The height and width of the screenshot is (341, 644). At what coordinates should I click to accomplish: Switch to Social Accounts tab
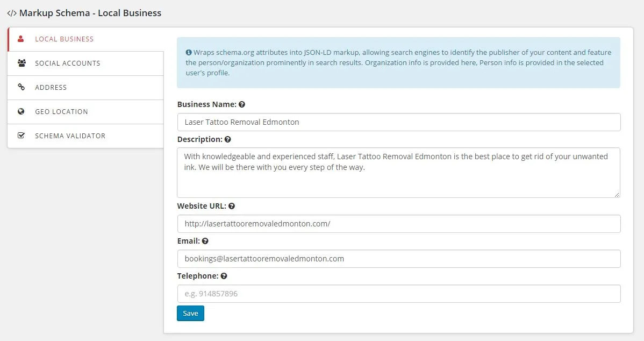coord(85,63)
